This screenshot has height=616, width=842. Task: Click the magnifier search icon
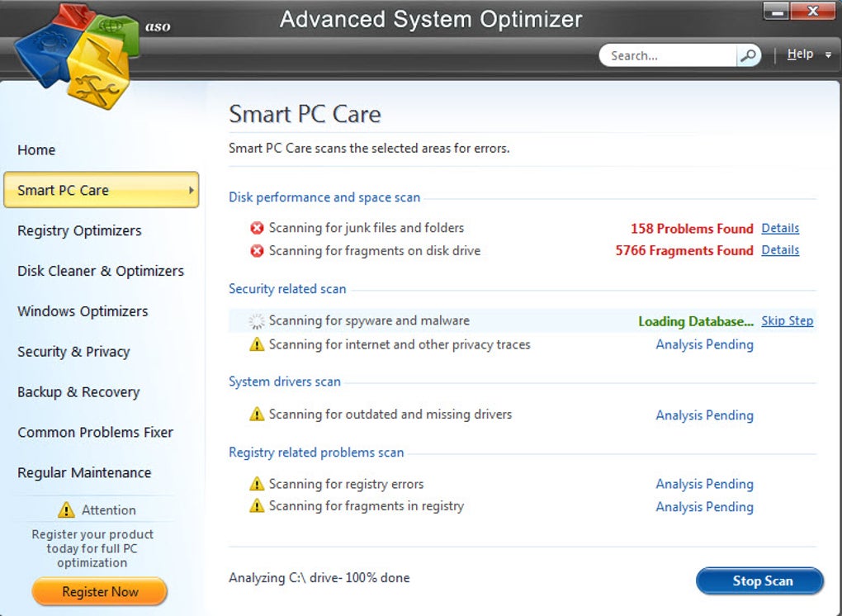(748, 54)
